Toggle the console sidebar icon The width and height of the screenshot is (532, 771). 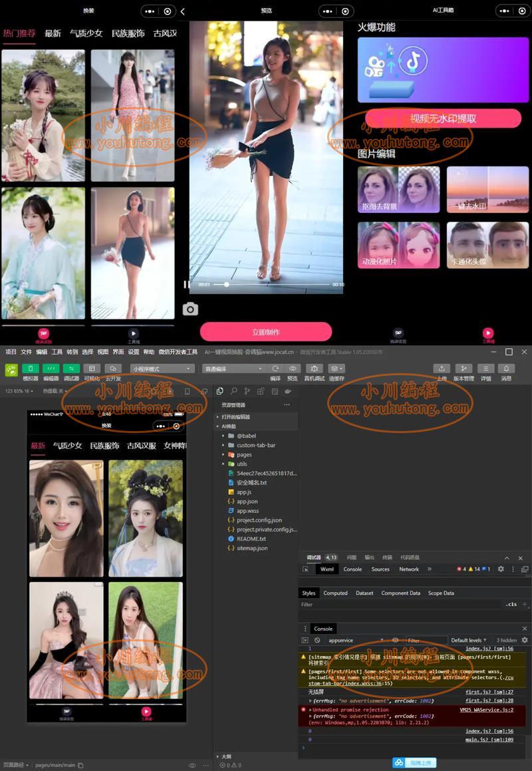pyautogui.click(x=305, y=640)
